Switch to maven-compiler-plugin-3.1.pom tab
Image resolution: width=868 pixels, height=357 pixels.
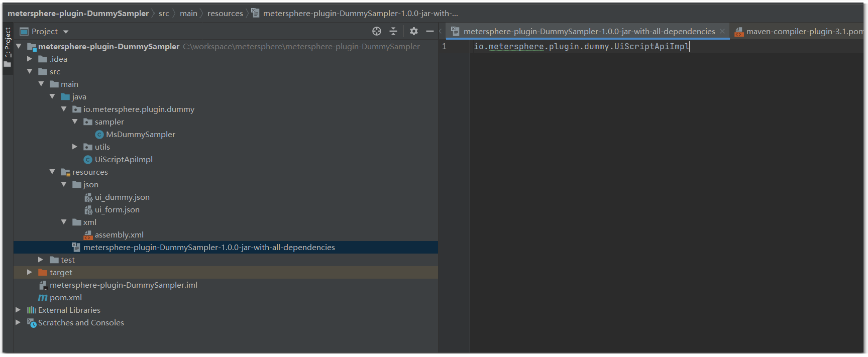[799, 32]
